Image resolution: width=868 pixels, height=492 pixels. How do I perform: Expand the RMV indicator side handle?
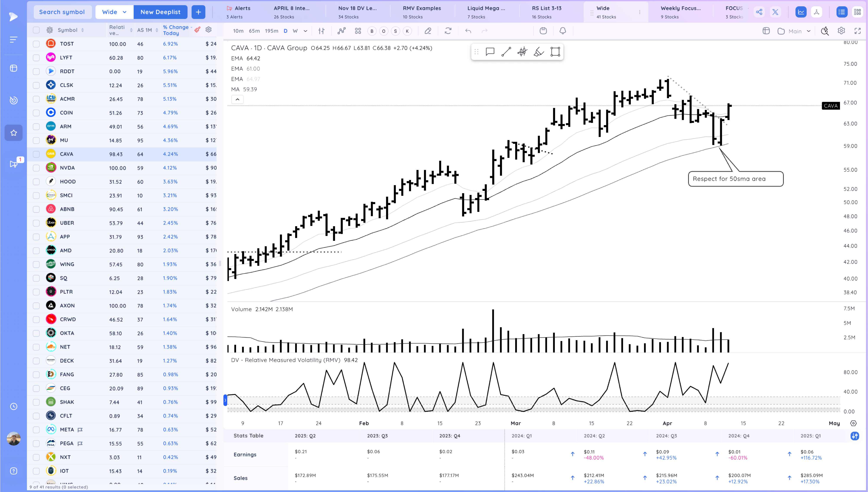pyautogui.click(x=225, y=400)
